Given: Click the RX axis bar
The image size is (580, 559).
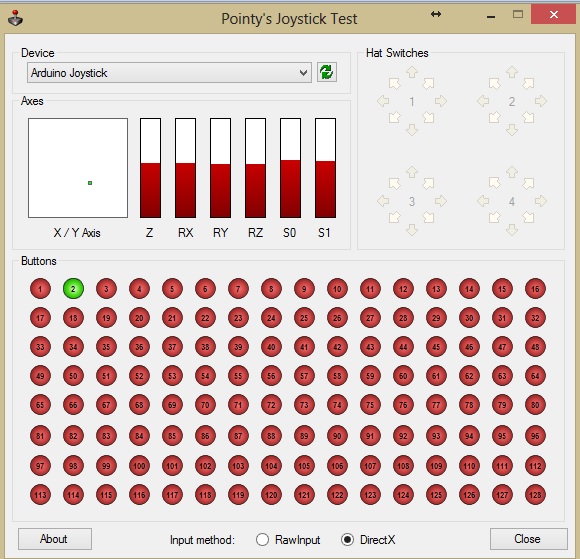Looking at the screenshot, I should coord(185,168).
